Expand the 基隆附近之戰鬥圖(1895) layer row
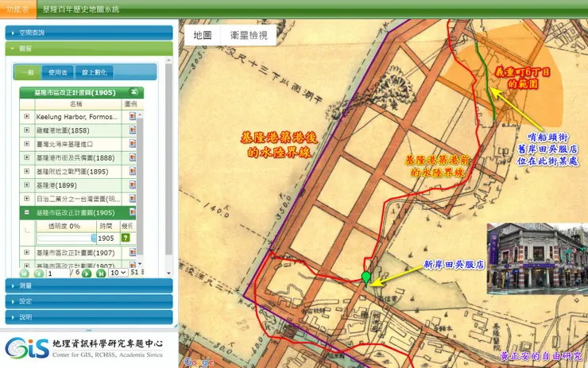This screenshot has height=368, width=588. point(27,171)
